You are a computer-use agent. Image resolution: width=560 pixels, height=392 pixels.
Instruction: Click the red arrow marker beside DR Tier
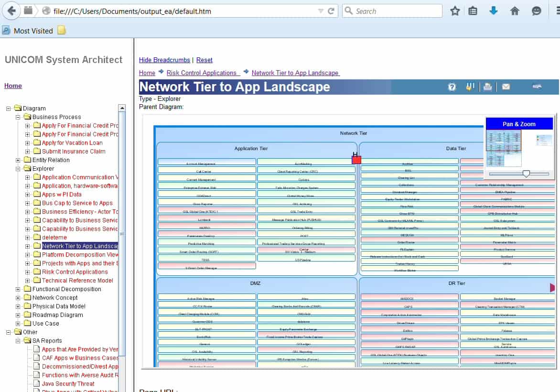pos(552,287)
